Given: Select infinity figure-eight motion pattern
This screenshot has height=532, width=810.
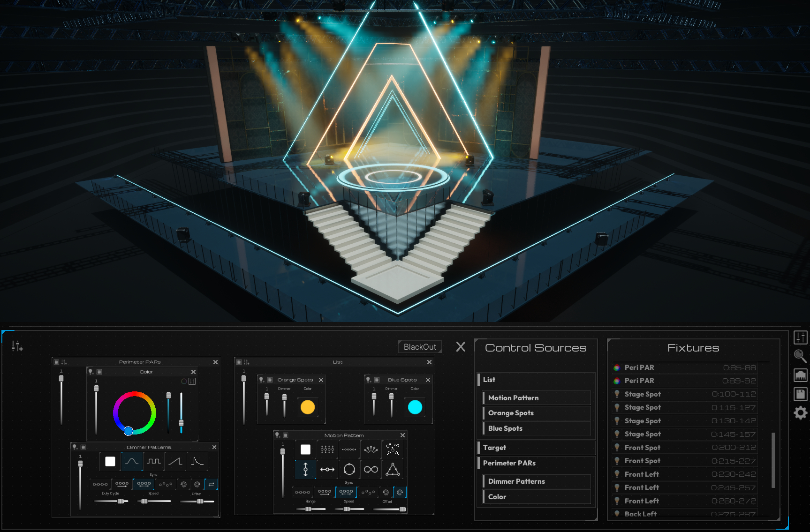Looking at the screenshot, I should tap(371, 469).
